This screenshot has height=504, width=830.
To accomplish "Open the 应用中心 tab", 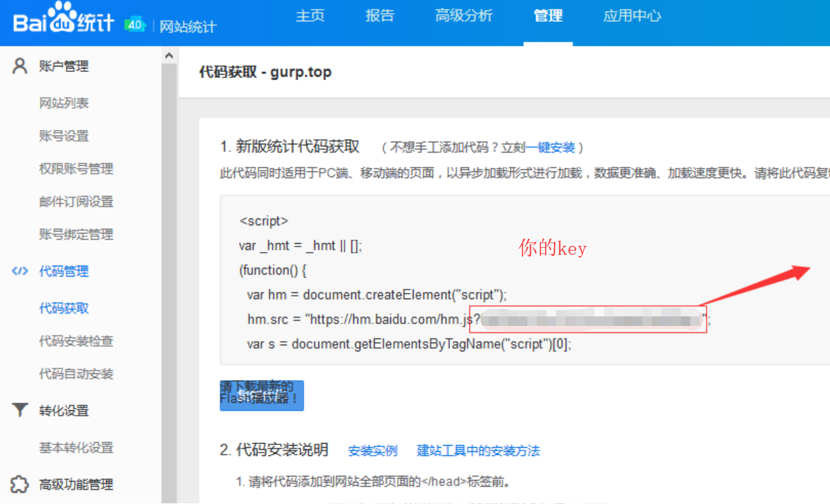I will click(632, 16).
